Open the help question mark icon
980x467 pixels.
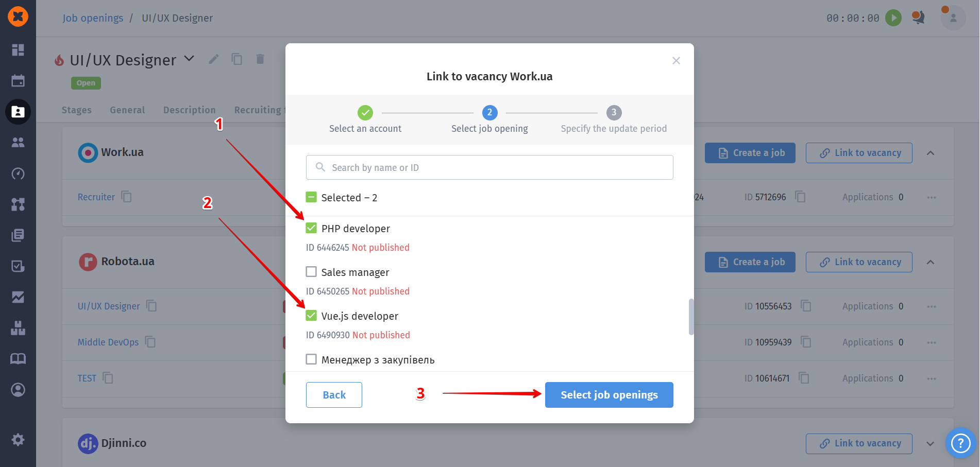click(960, 443)
